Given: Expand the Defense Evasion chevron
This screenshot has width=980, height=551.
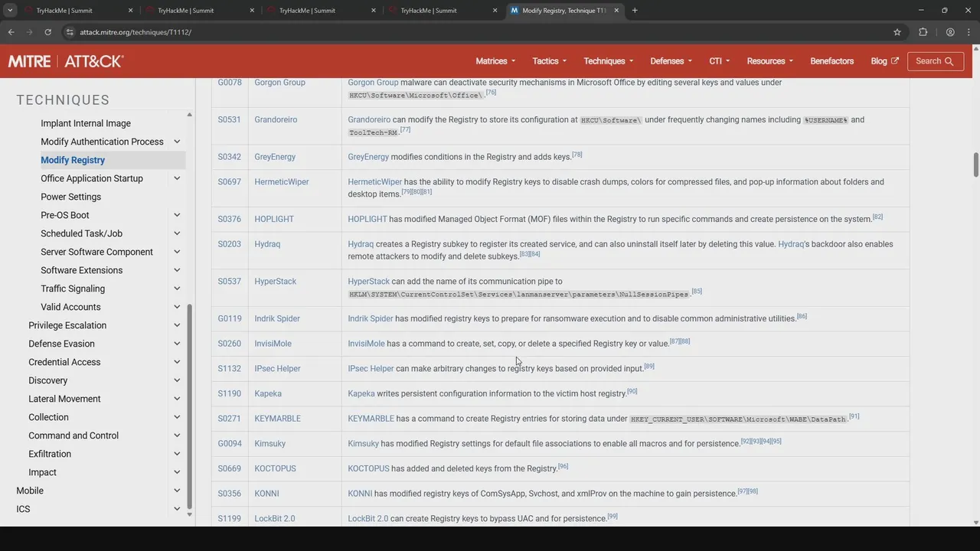Looking at the screenshot, I should tap(177, 344).
